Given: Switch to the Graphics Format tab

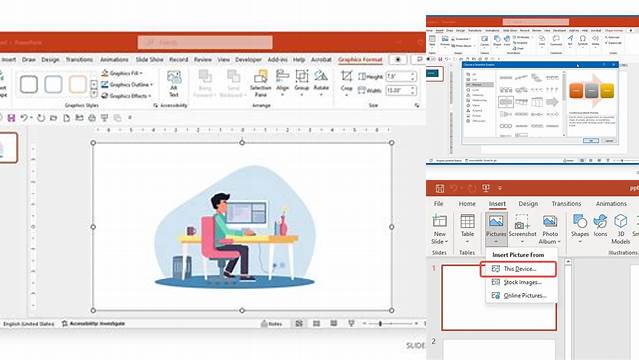Looking at the screenshot, I should 360,60.
